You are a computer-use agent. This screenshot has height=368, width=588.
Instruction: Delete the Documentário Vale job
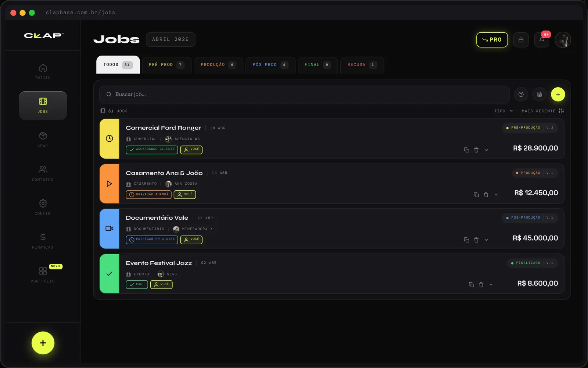(476, 240)
